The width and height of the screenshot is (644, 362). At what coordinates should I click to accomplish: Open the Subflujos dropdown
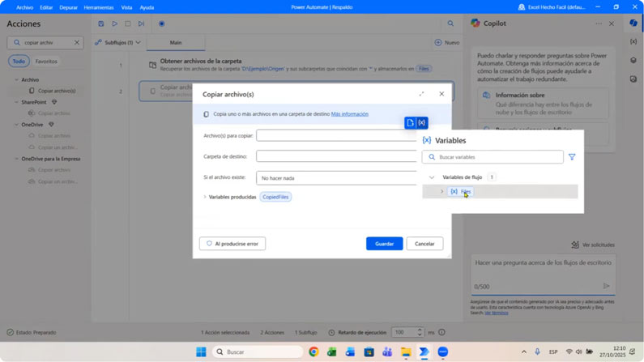tap(118, 42)
